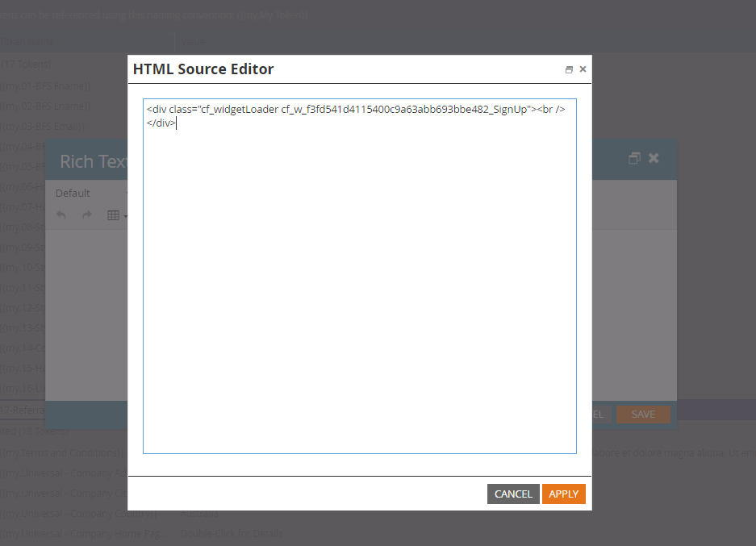756x546 pixels.
Task: Click SAVE in the Rich Text editor
Action: [643, 415]
